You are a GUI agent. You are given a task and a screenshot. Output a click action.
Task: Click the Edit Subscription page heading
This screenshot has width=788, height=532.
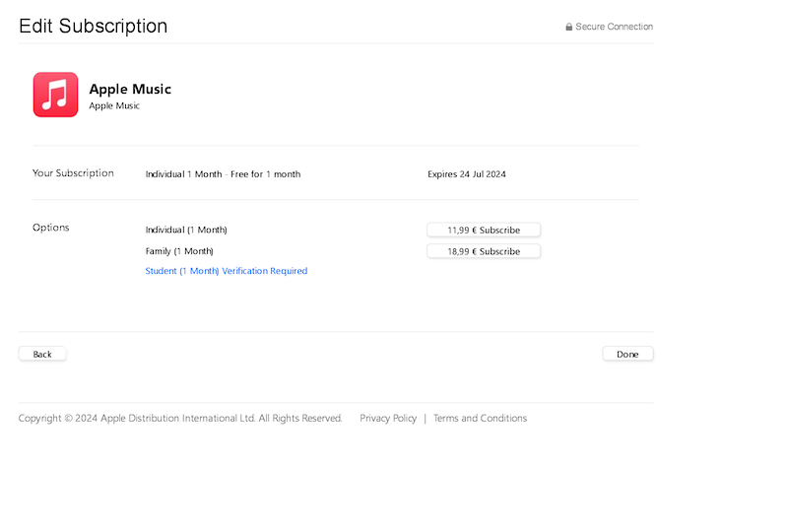[94, 26]
